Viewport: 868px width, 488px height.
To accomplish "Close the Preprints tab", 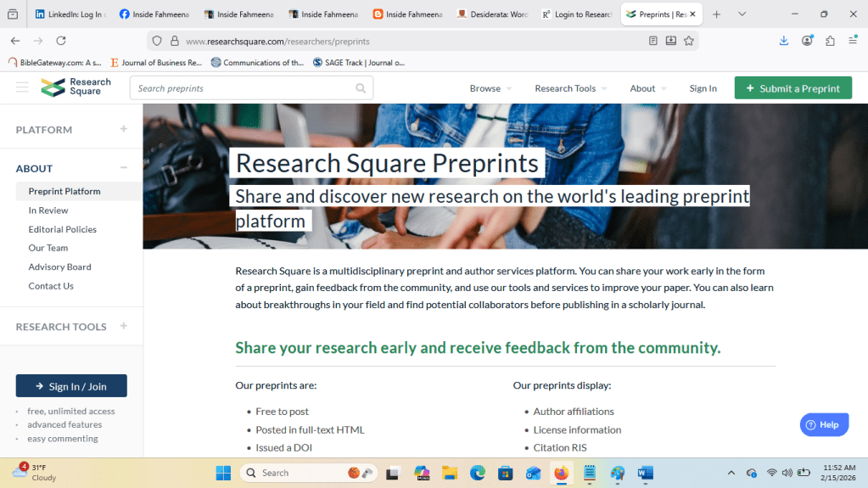I will coord(692,14).
